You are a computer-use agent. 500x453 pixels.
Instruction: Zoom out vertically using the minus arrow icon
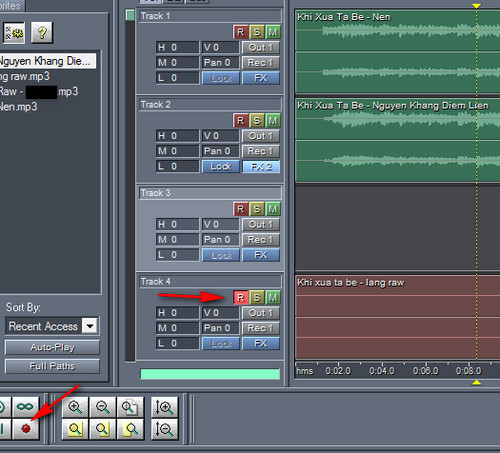click(x=165, y=429)
